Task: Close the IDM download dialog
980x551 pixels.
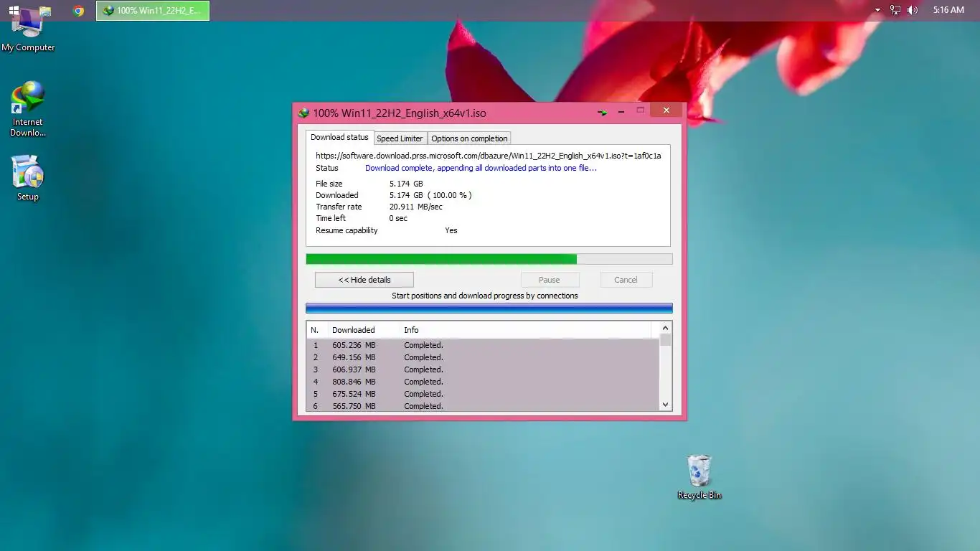Action: pyautogui.click(x=666, y=110)
